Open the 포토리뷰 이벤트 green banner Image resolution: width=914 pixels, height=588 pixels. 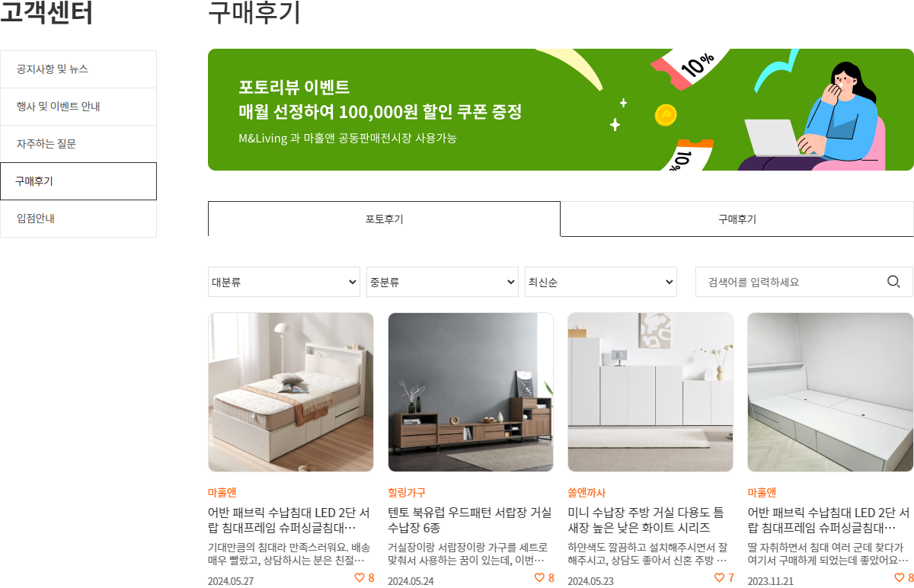tap(561, 110)
